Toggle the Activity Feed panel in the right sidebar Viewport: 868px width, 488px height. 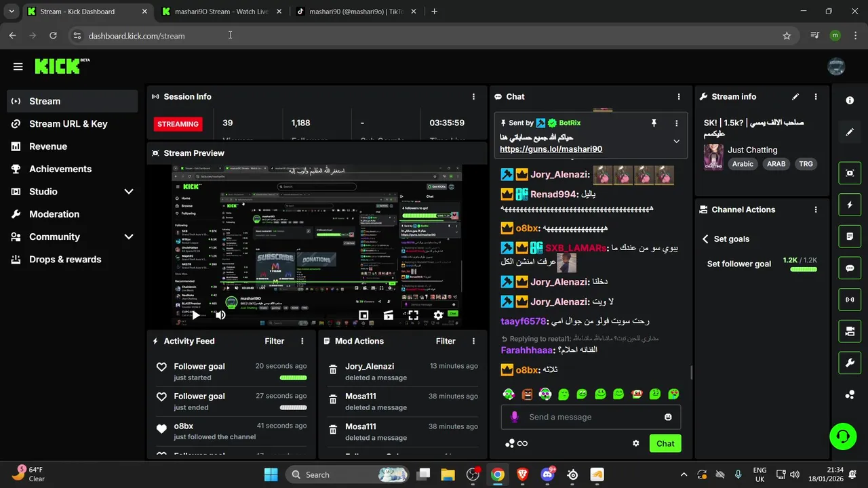(850, 205)
